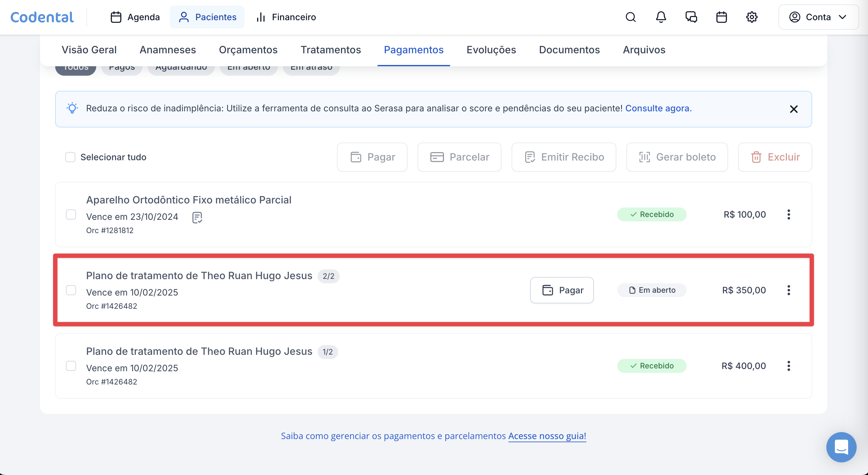Open the Acesse nosso guia link
The height and width of the screenshot is (475, 868).
click(x=547, y=436)
